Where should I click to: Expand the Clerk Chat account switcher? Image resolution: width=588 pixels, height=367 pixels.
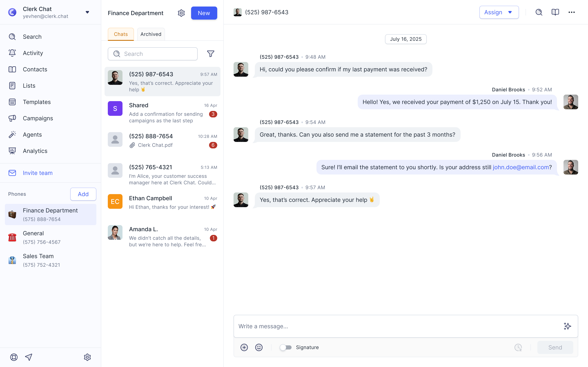click(87, 12)
